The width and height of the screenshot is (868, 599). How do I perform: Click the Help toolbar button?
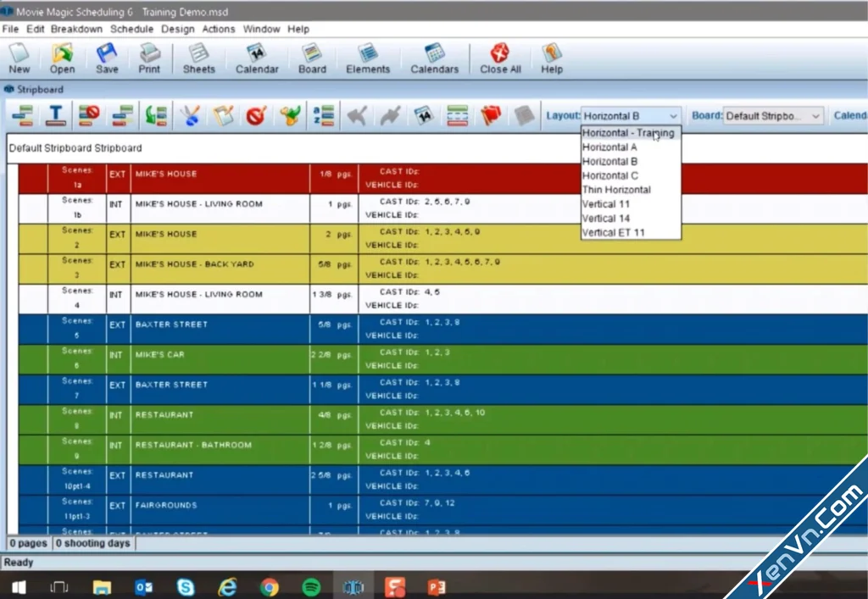pos(552,57)
